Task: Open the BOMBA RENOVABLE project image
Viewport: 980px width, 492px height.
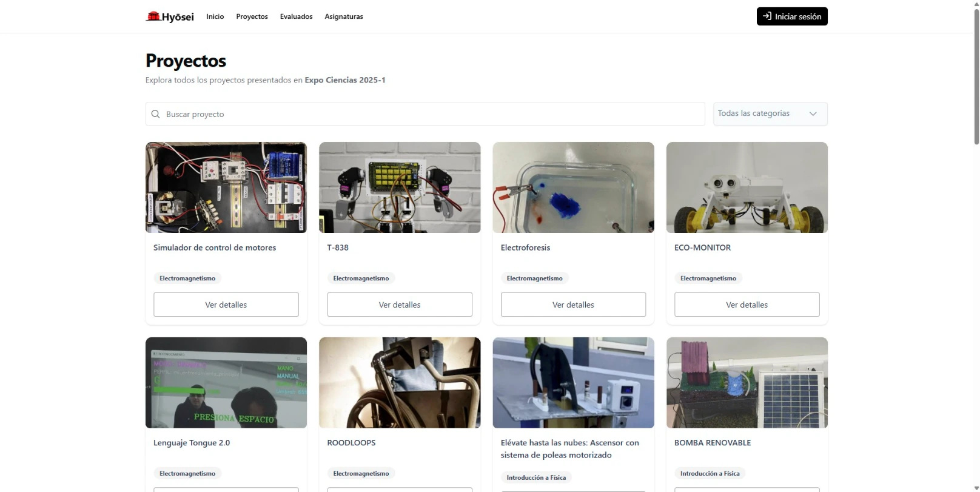Action: (x=747, y=383)
